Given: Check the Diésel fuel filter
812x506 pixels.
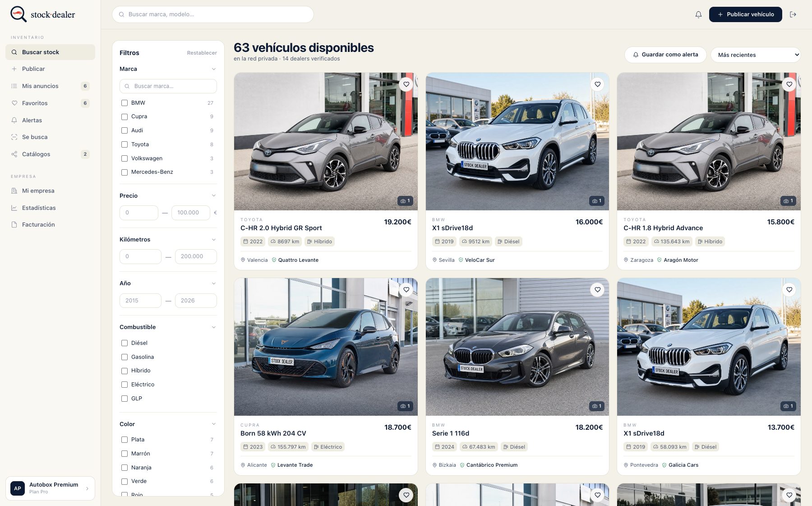Looking at the screenshot, I should pyautogui.click(x=125, y=343).
